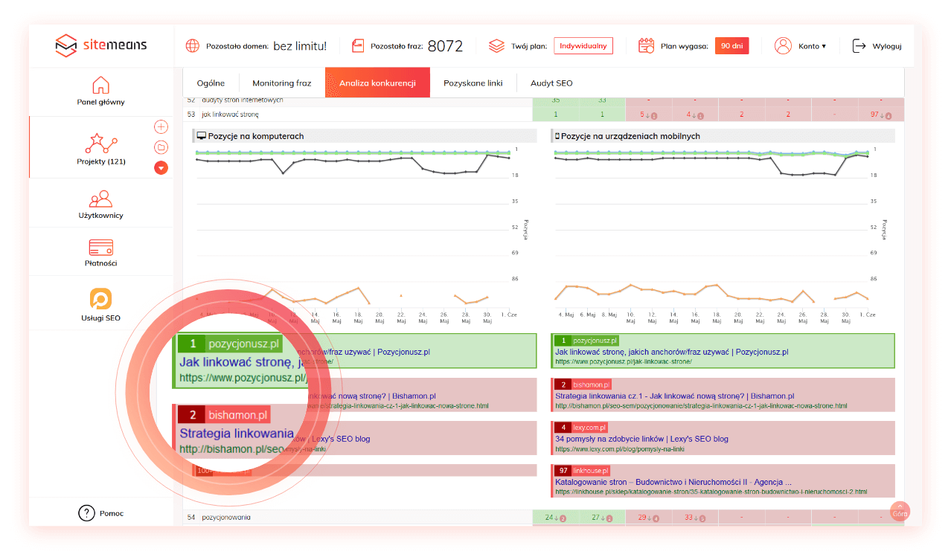The image size is (951, 560).
Task: Open Płatności credit card icon
Action: point(100,246)
